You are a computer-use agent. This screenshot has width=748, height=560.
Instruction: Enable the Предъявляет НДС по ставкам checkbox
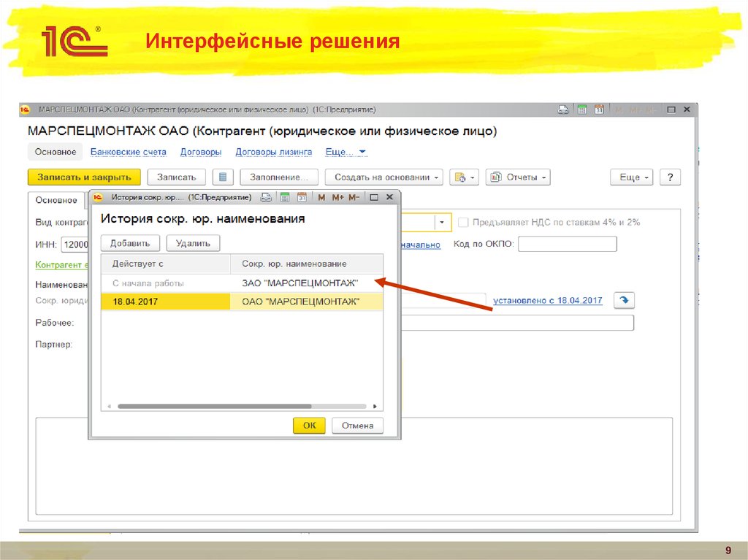click(463, 222)
